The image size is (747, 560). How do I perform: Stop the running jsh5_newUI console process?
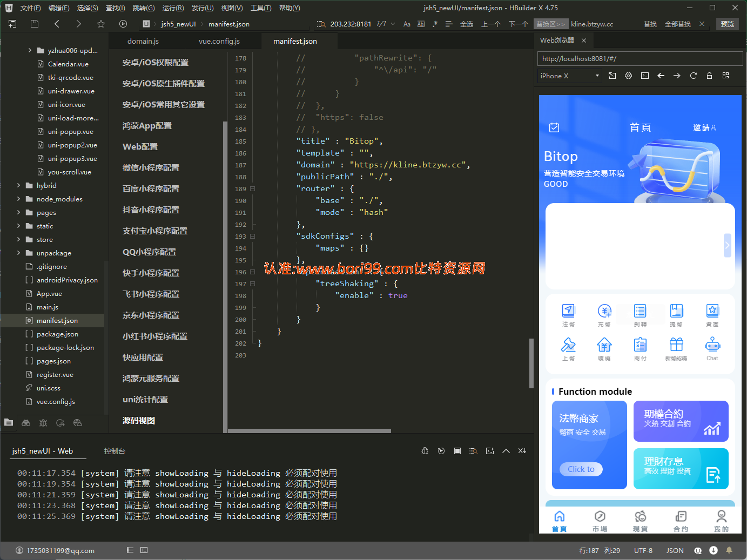[457, 451]
